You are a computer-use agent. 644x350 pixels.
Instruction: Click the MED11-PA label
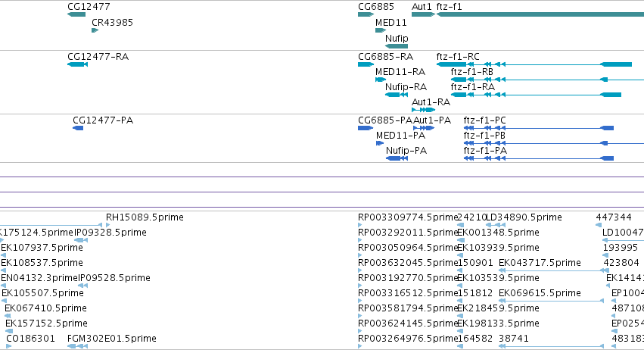(400, 136)
